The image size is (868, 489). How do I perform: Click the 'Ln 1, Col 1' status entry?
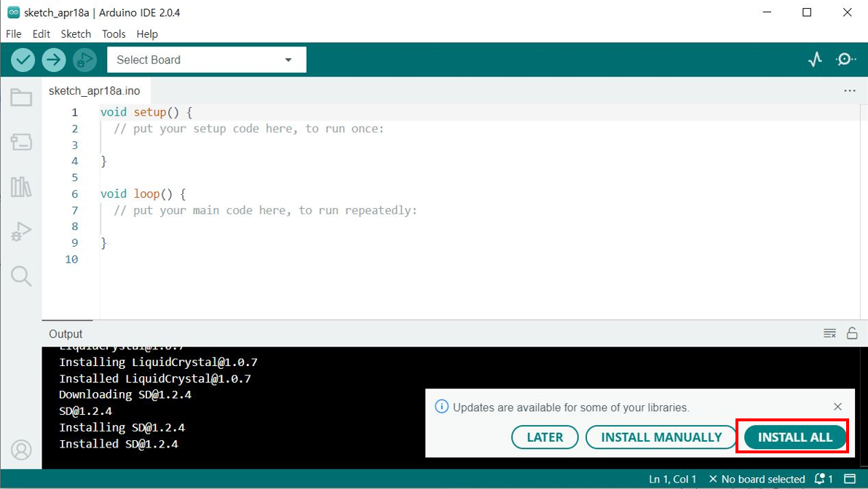[x=672, y=479]
